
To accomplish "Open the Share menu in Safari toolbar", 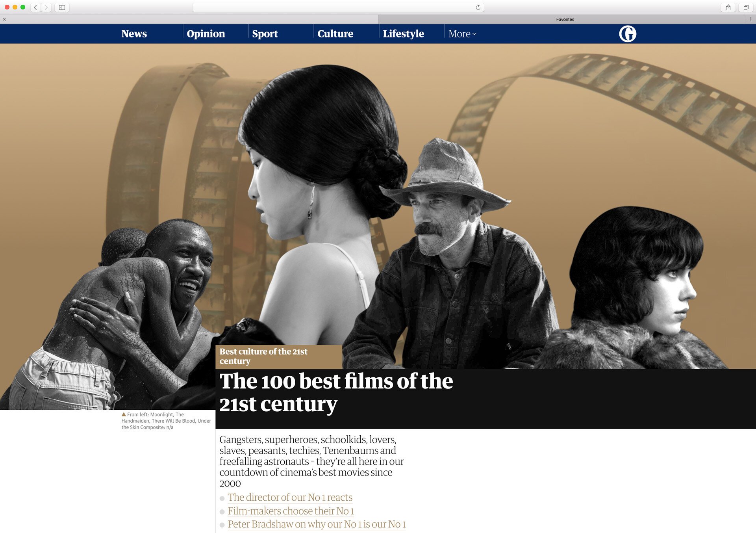I will [728, 7].
